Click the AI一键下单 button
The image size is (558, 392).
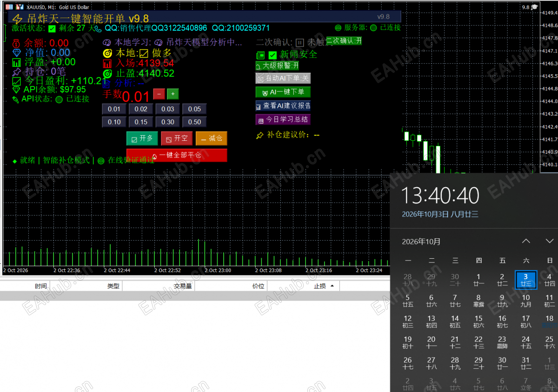283,92
